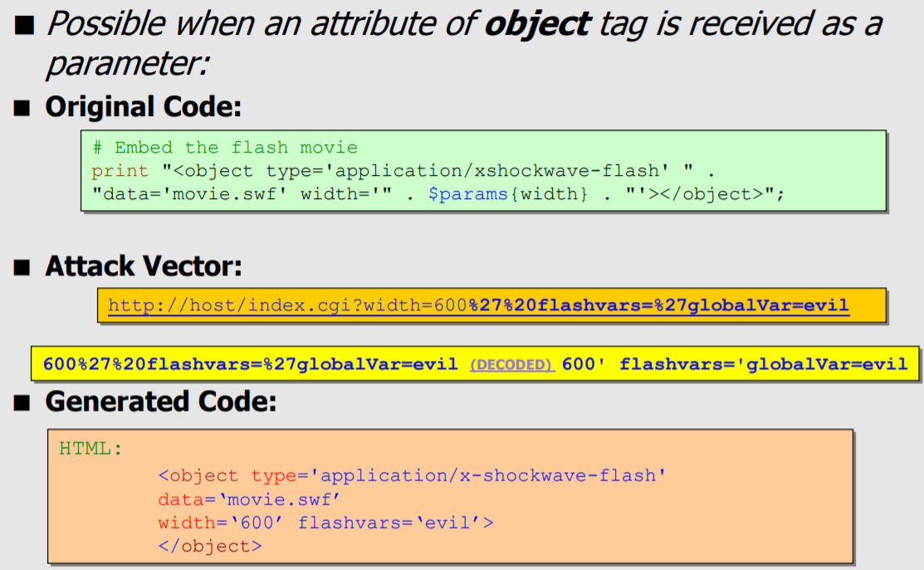Select the 'Original Code:' heading
Image resolution: width=924 pixels, height=570 pixels.
[x=143, y=107]
